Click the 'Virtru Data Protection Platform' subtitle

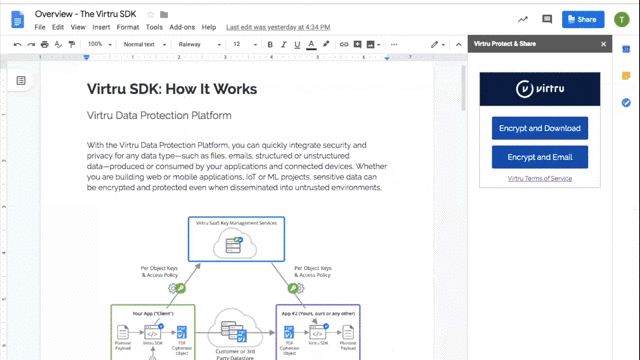(x=159, y=116)
